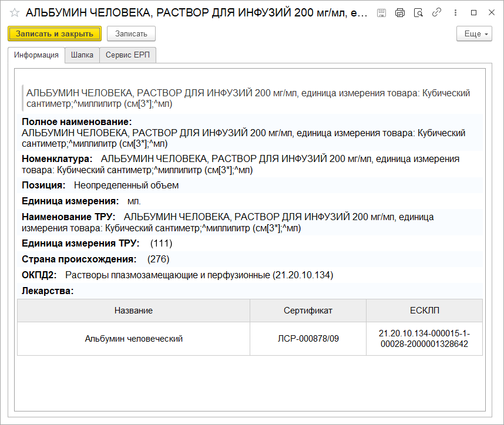Add the form to favorites with the star icon
Viewport: 504px width, 425px height.
pyautogui.click(x=15, y=13)
